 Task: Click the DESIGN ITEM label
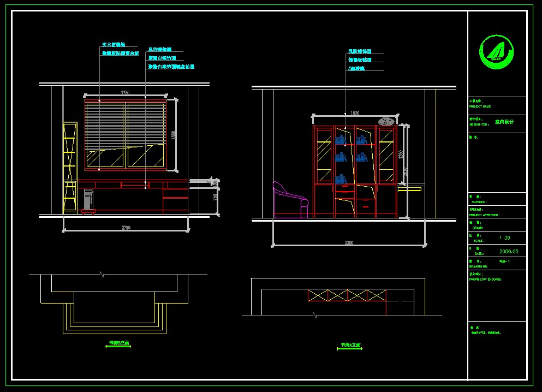479,124
